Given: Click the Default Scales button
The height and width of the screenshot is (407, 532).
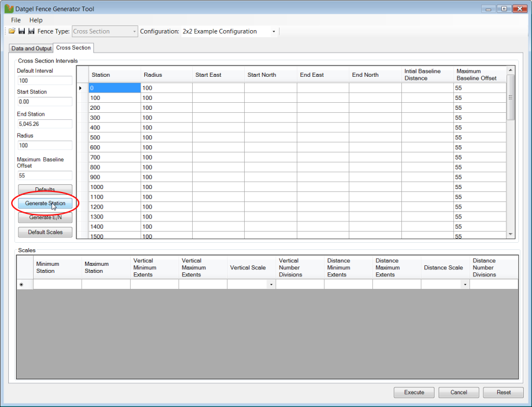Looking at the screenshot, I should 45,232.
